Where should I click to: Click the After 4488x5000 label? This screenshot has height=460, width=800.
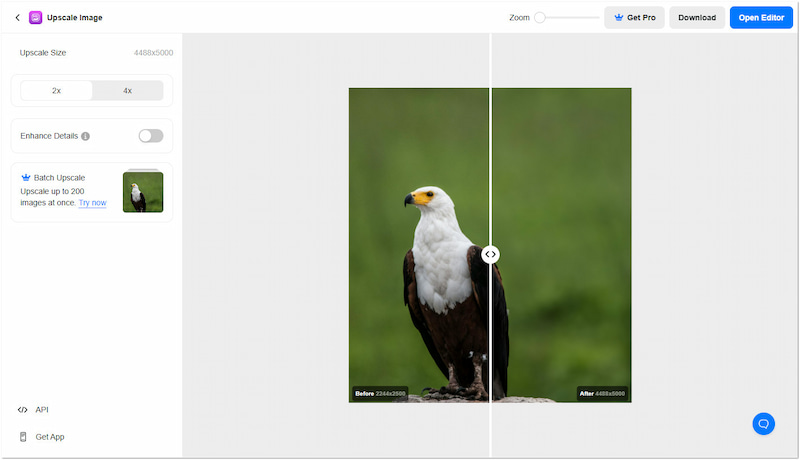pos(602,394)
